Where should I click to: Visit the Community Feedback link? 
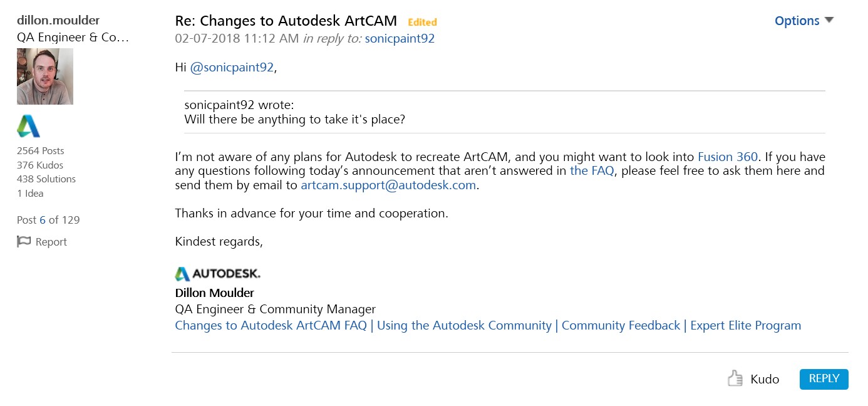621,326
